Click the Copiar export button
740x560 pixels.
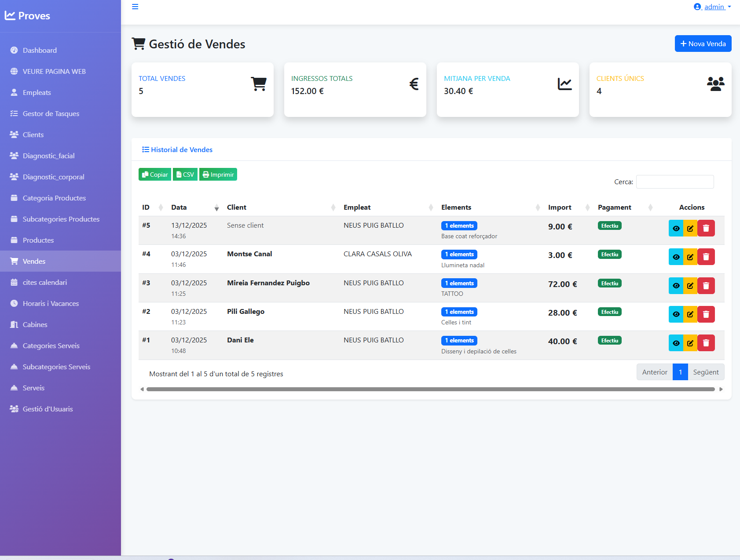155,175
